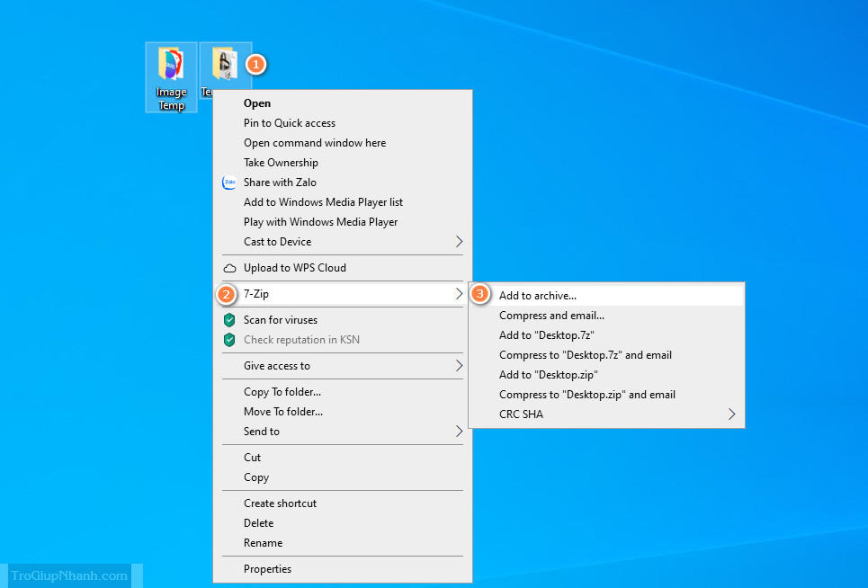The image size is (868, 588).
Task: Select Compress and email...
Action: click(551, 316)
